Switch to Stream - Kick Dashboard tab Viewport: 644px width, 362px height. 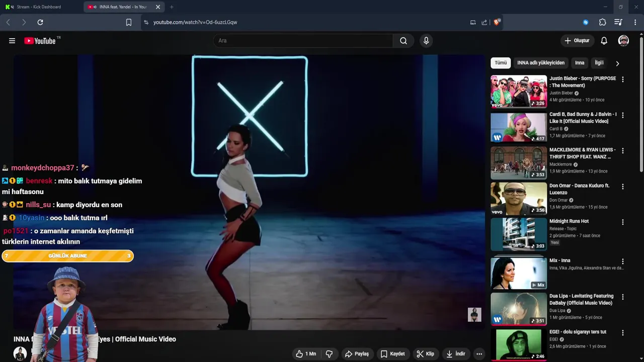(38, 7)
